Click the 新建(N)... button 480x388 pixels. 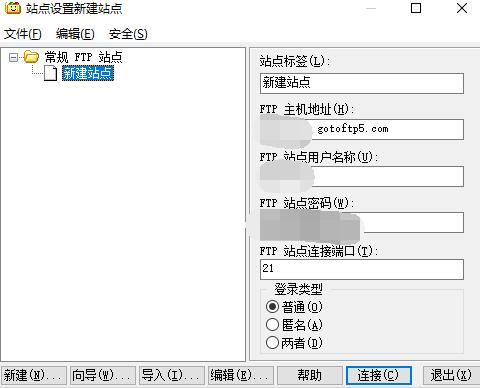click(x=34, y=375)
